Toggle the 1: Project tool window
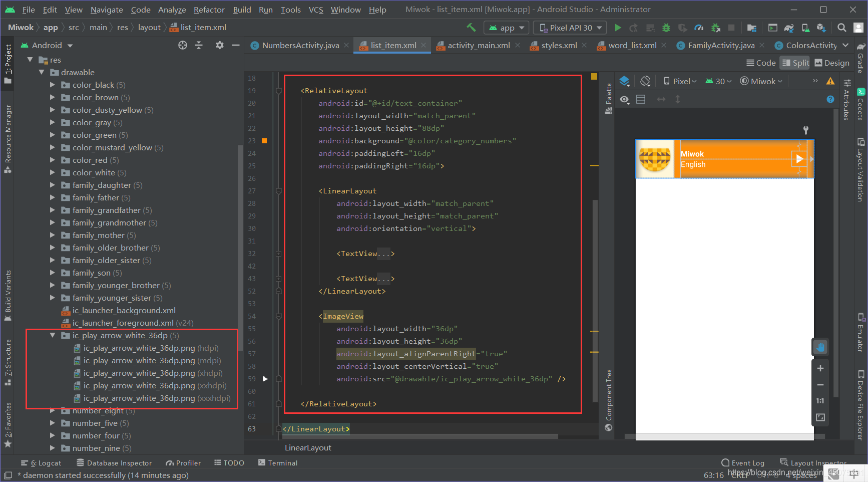Image resolution: width=868 pixels, height=482 pixels. coord(8,64)
